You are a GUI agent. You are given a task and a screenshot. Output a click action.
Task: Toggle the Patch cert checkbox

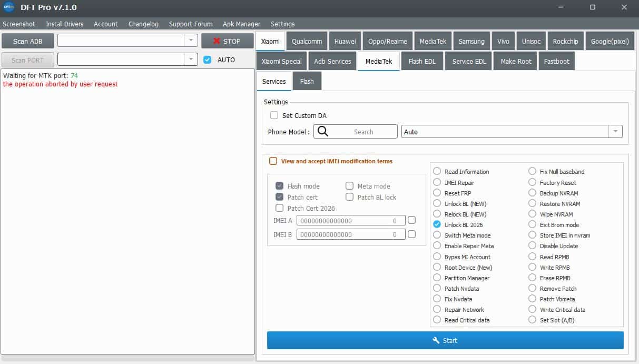(279, 197)
